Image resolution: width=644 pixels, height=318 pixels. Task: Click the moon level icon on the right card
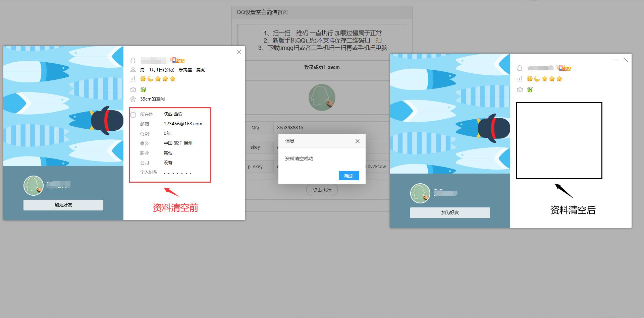pos(537,78)
